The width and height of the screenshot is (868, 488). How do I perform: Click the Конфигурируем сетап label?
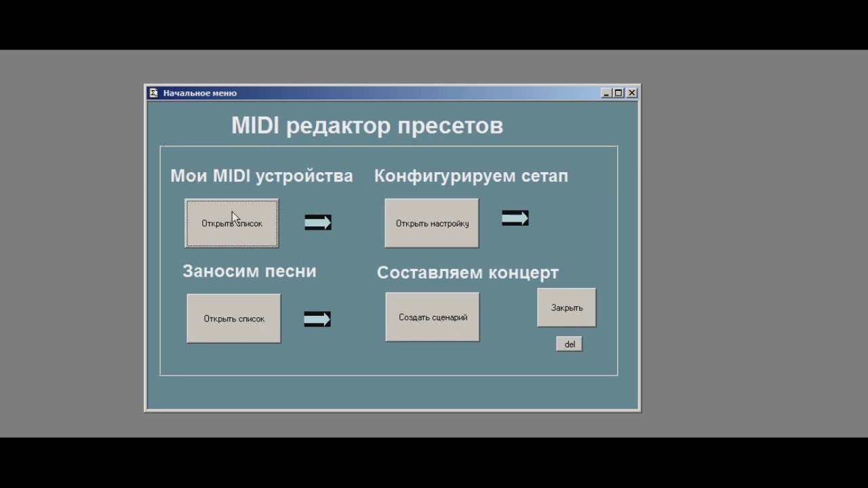(471, 176)
